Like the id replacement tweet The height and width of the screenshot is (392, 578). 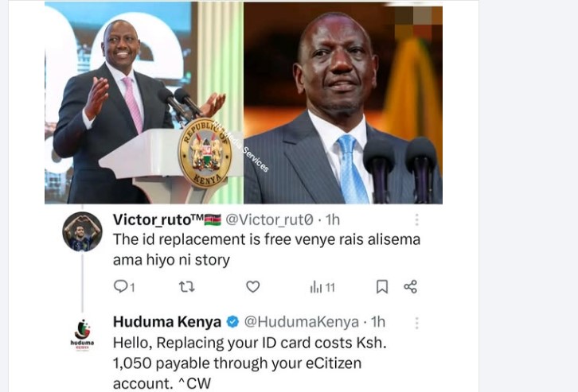(x=253, y=286)
